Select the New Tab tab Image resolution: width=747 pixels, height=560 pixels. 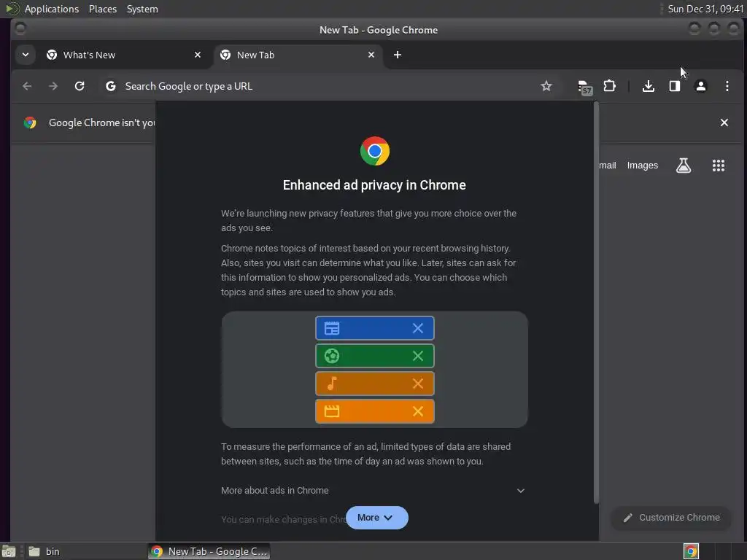(298, 55)
